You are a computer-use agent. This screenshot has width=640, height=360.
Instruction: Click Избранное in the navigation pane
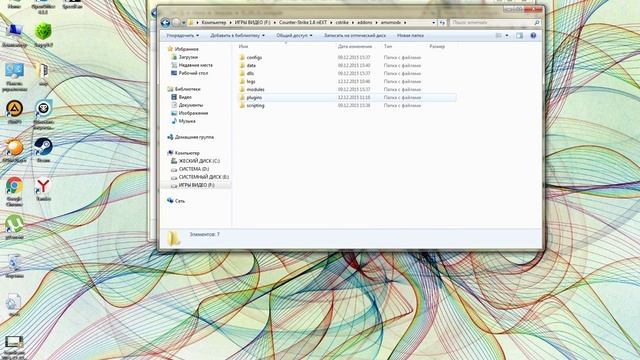(186, 49)
